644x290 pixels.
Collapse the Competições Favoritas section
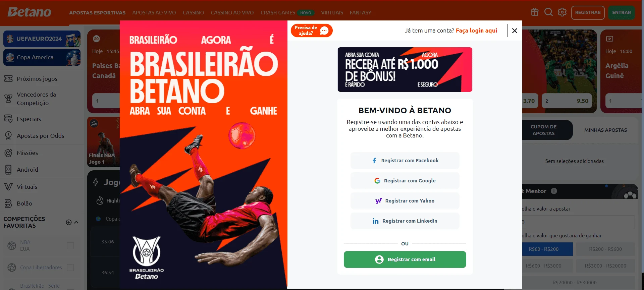[76, 222]
